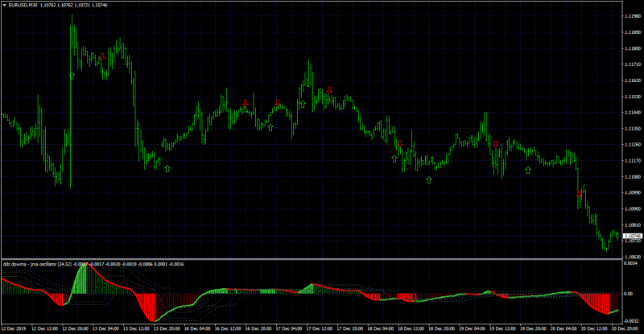Click the 1.10630 price scale label
Image resolution: width=644 pixels, height=334 pixels.
pyautogui.click(x=633, y=257)
